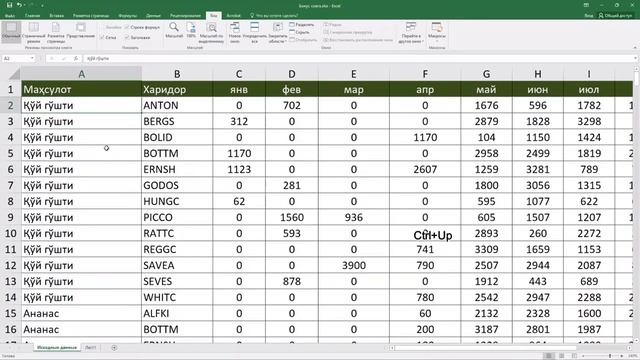Click Hide (Скрыть) window button

coord(300,32)
